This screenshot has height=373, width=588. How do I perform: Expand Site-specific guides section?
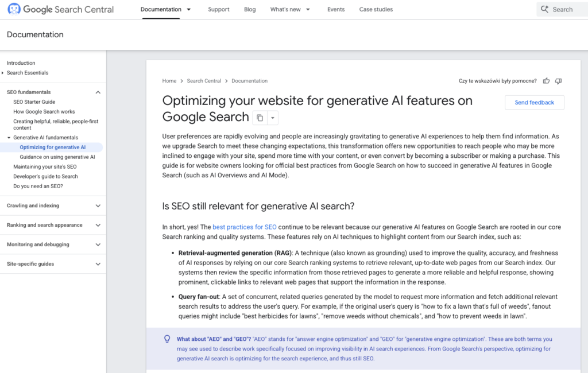click(98, 265)
